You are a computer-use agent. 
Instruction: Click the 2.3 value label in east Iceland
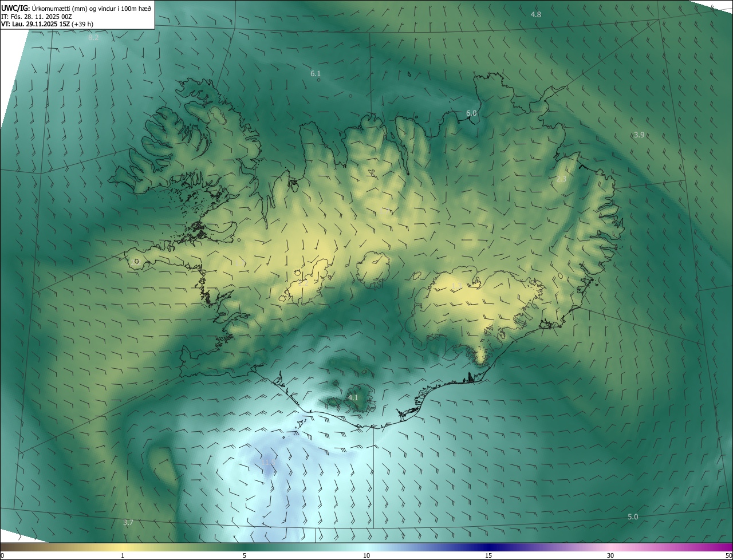(561, 179)
